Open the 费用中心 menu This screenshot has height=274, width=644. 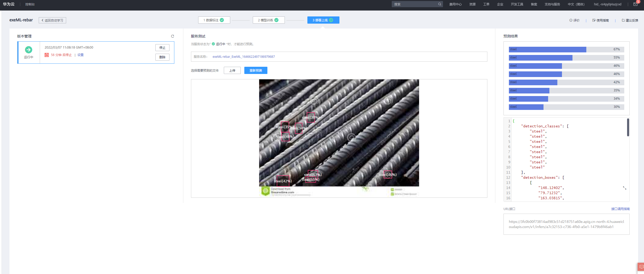click(x=455, y=4)
